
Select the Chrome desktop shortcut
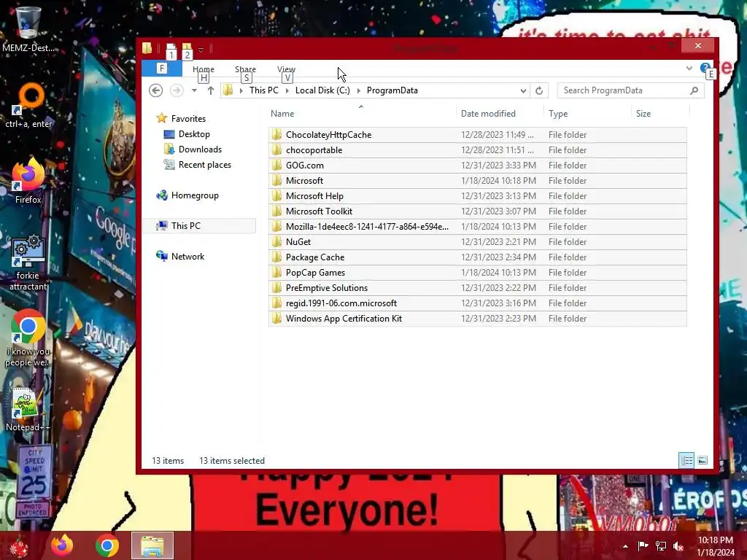click(x=28, y=338)
